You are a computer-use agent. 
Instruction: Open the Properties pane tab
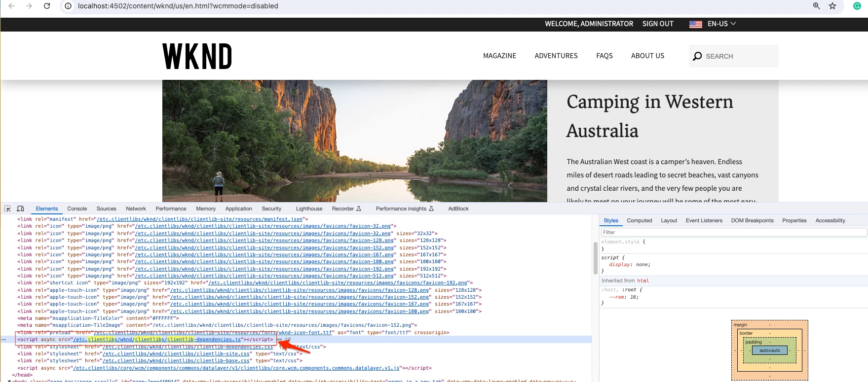[x=794, y=221]
